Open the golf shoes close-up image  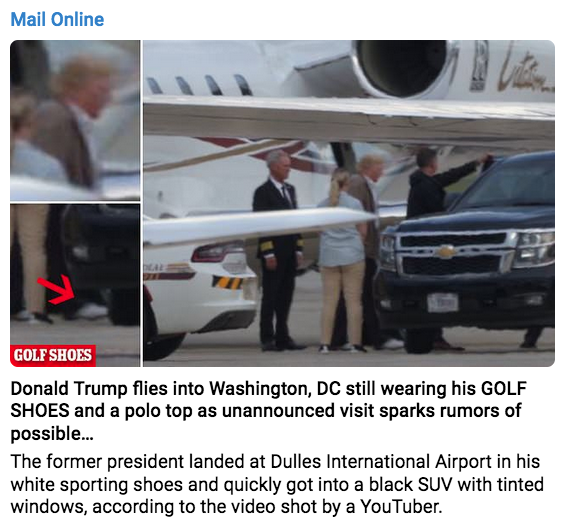click(x=75, y=285)
